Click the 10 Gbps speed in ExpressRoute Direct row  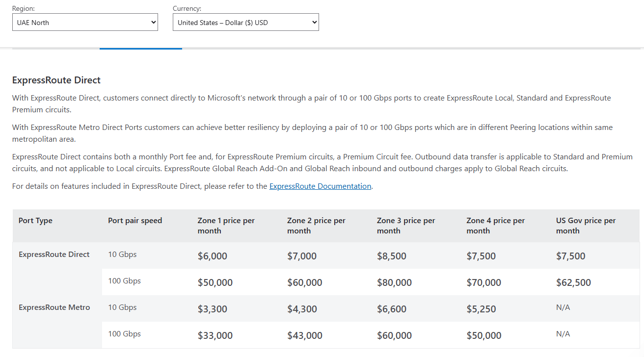[122, 255]
